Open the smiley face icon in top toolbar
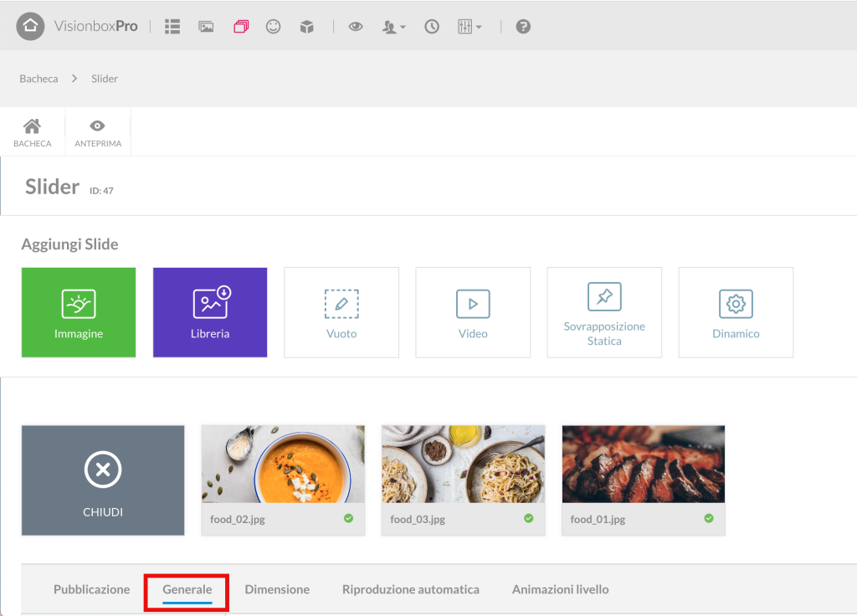Screen dimensions: 857x616 [x=274, y=27]
